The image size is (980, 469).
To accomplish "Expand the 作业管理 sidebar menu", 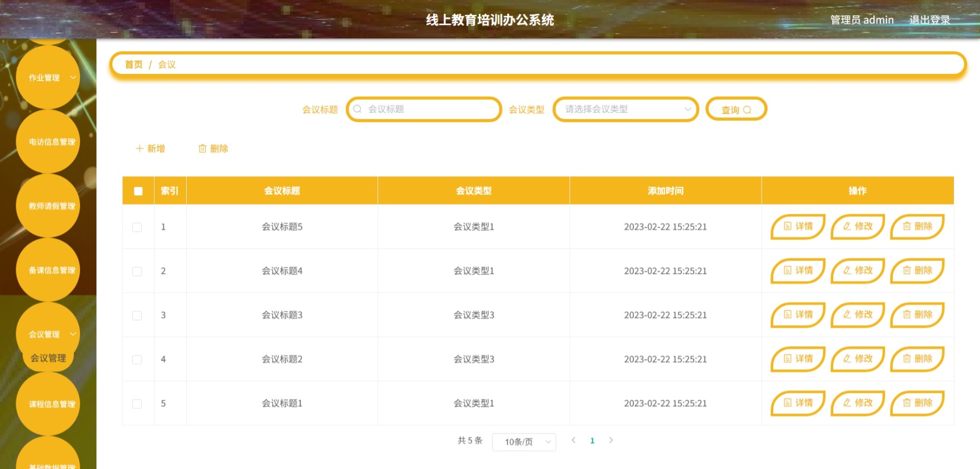I will coord(48,78).
